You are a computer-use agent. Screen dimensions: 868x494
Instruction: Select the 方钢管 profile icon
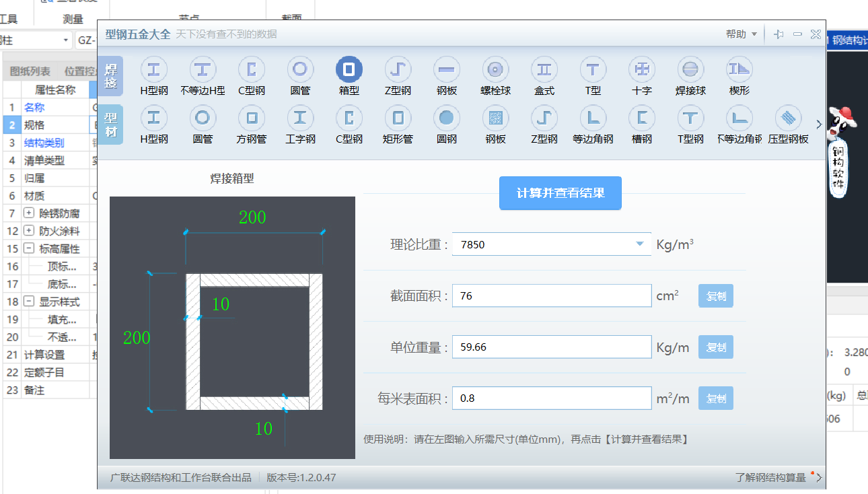[x=252, y=118]
